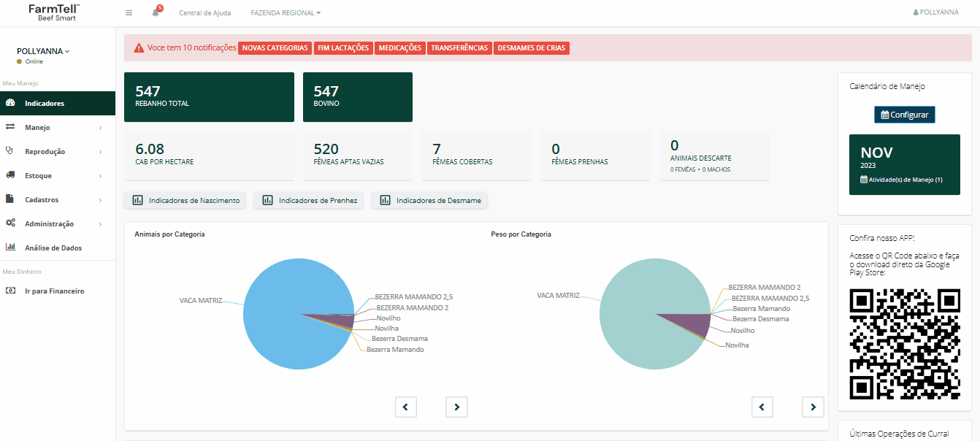Click the FarmTell Beef Smart logo
Viewport: 980px width, 441px height.
54,12
